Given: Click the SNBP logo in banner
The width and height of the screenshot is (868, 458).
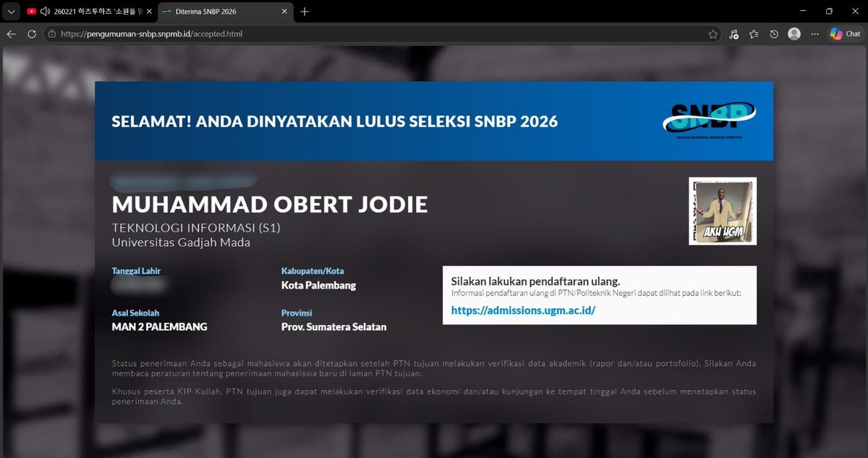Looking at the screenshot, I should (x=709, y=120).
